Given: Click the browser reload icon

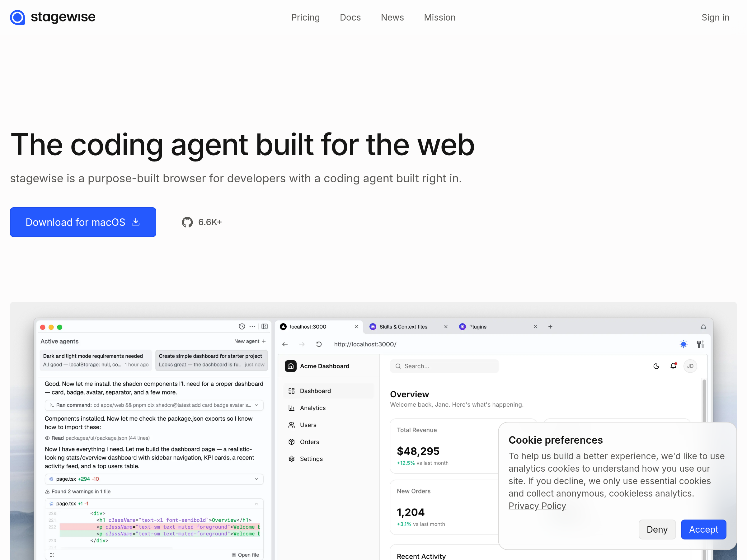Looking at the screenshot, I should click(x=319, y=344).
